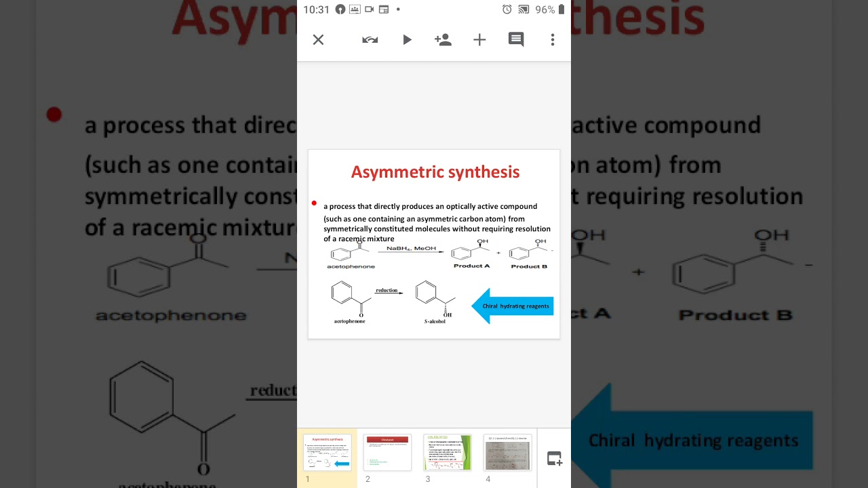Open share with the add-person icon
Viewport: 868px width, 488px height.
(443, 40)
